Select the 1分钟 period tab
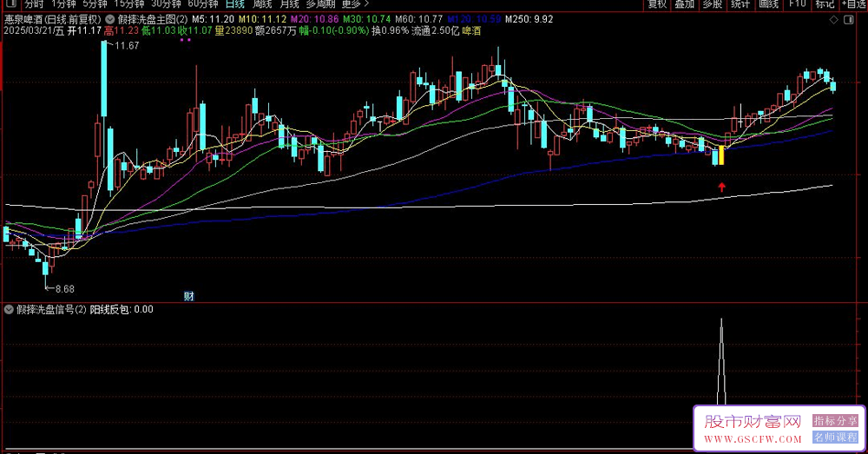The image size is (868, 454). click(63, 3)
